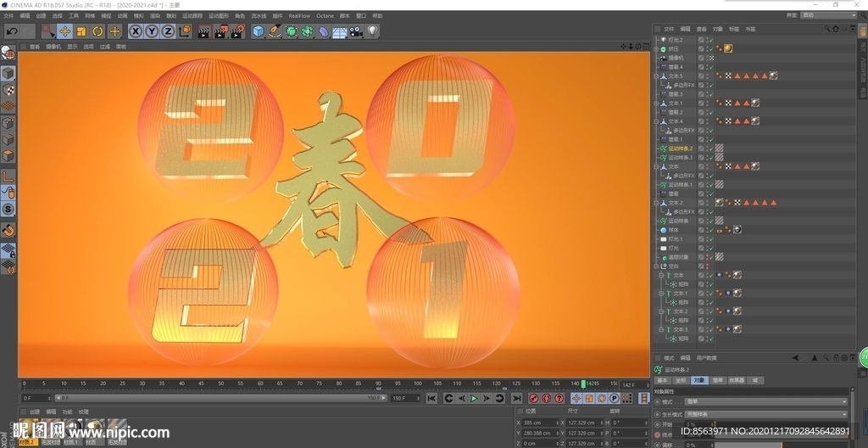Open the Cube primitive tool
This screenshot has height=448, width=868.
click(259, 31)
